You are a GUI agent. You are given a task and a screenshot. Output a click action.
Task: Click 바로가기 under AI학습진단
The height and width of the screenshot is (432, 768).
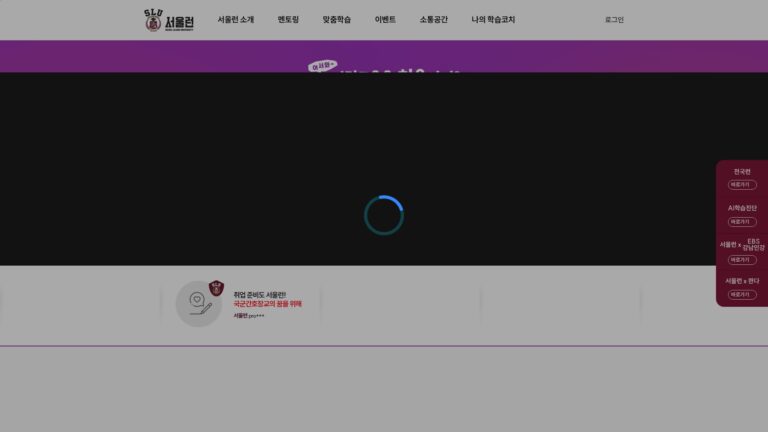(x=742, y=222)
